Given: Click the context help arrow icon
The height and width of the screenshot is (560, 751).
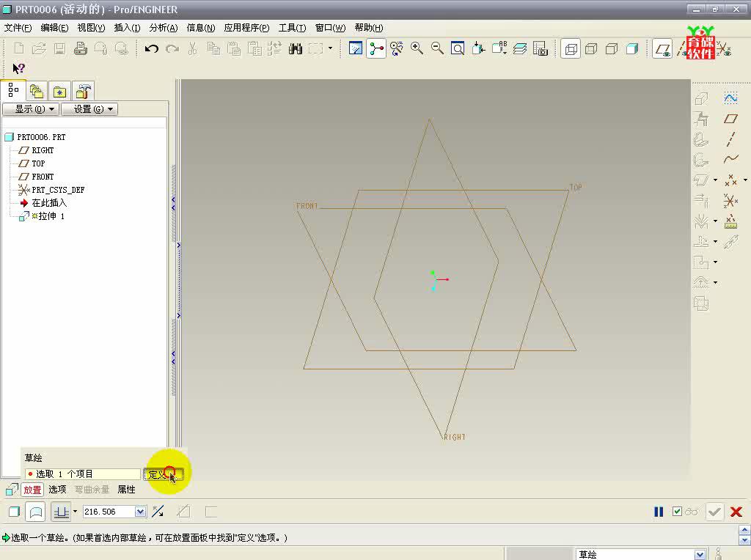Looking at the screenshot, I should pos(18,68).
